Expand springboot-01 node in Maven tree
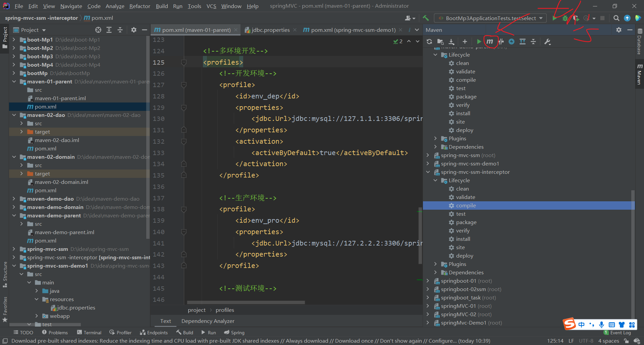644x345 pixels. 428,281
